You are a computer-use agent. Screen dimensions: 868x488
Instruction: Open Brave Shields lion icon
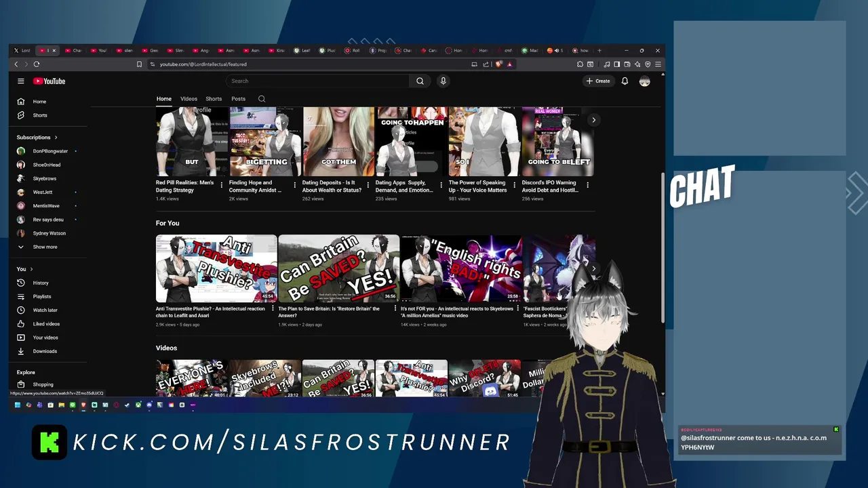499,64
